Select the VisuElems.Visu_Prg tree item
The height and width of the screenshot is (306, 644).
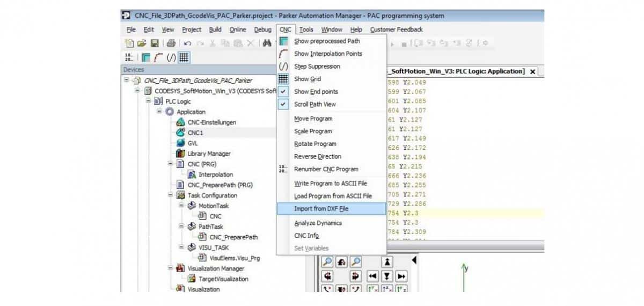(235, 258)
